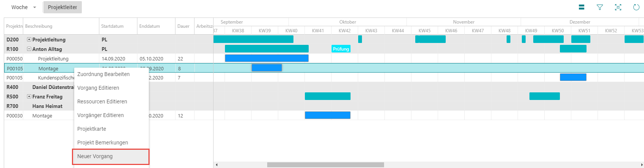Viewport: 644px width, 168px height.
Task: Choose Zuordnung Bearbeiten in context menu
Action: click(104, 74)
